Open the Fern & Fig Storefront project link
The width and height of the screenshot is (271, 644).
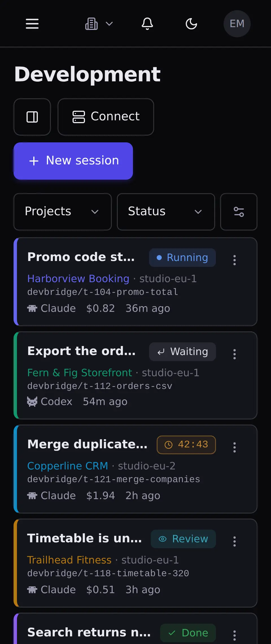pyautogui.click(x=80, y=373)
